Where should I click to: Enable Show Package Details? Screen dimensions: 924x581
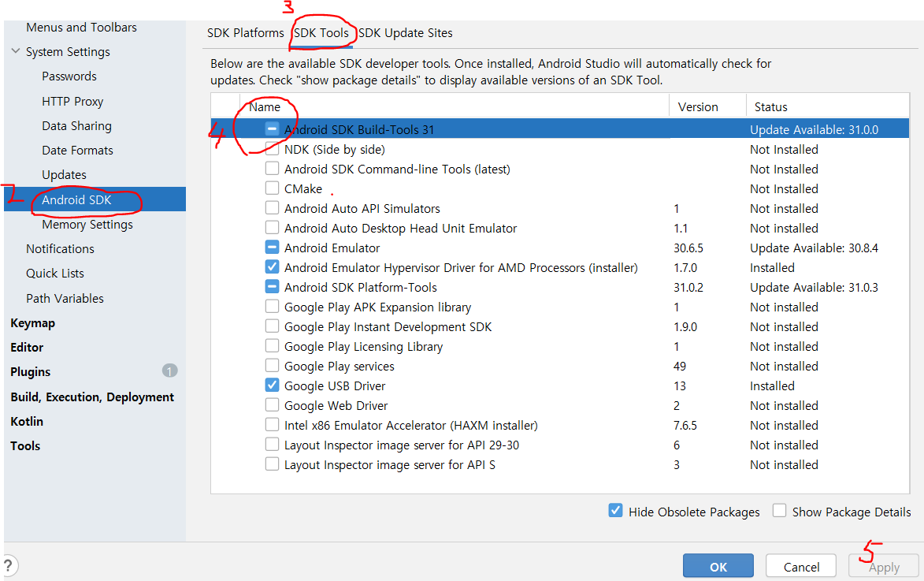779,510
